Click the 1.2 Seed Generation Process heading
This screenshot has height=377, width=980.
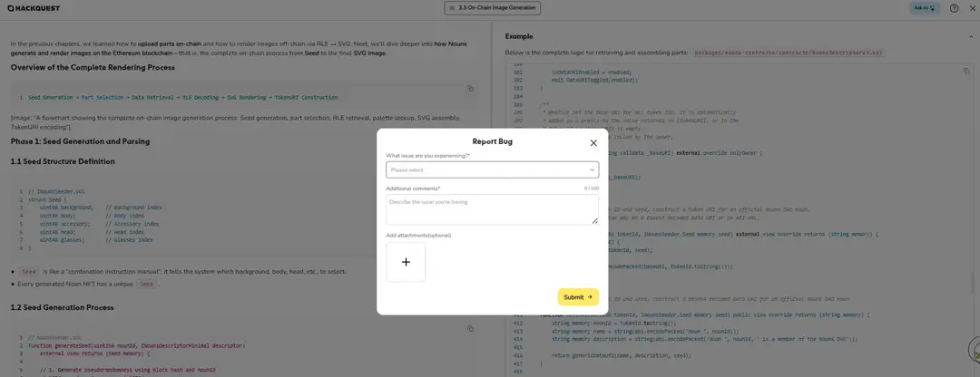point(62,307)
